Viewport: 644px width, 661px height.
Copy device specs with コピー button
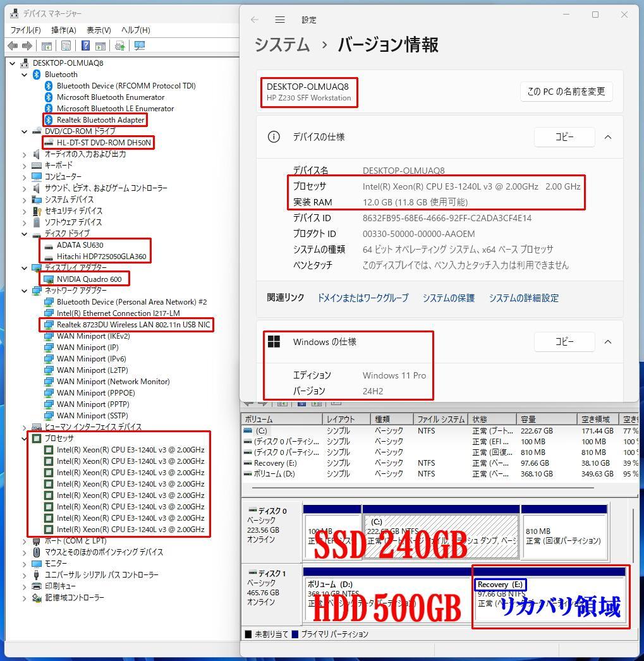564,136
